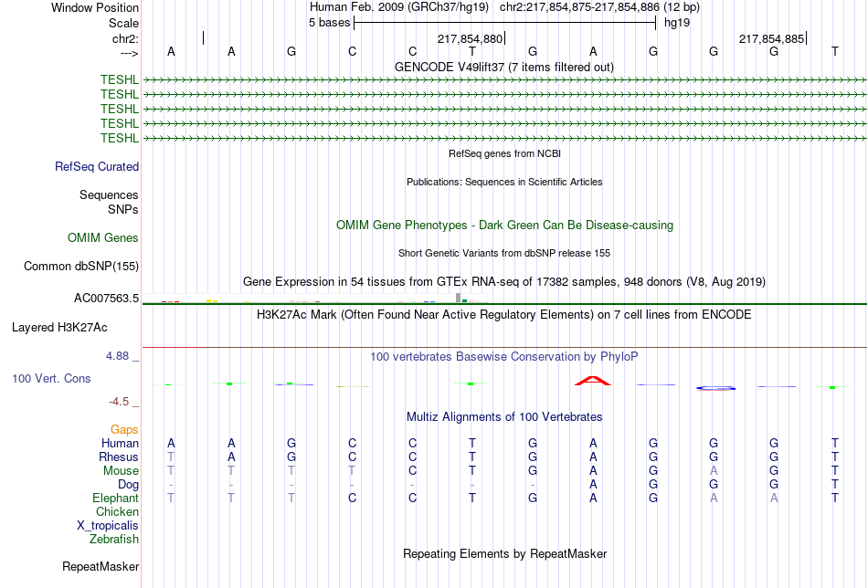
Task: Click the 4.88 upper conservation scale value
Action: pyautogui.click(x=117, y=356)
